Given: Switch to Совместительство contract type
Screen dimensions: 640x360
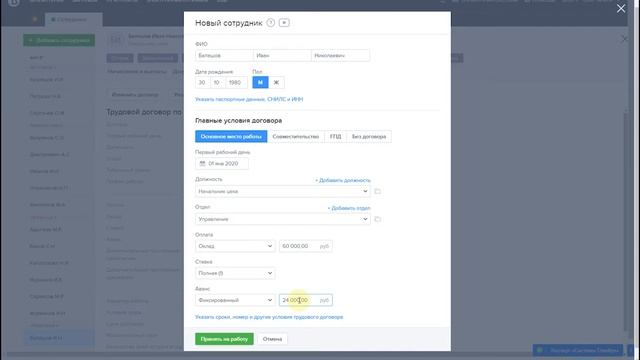Looking at the screenshot, I should [296, 136].
